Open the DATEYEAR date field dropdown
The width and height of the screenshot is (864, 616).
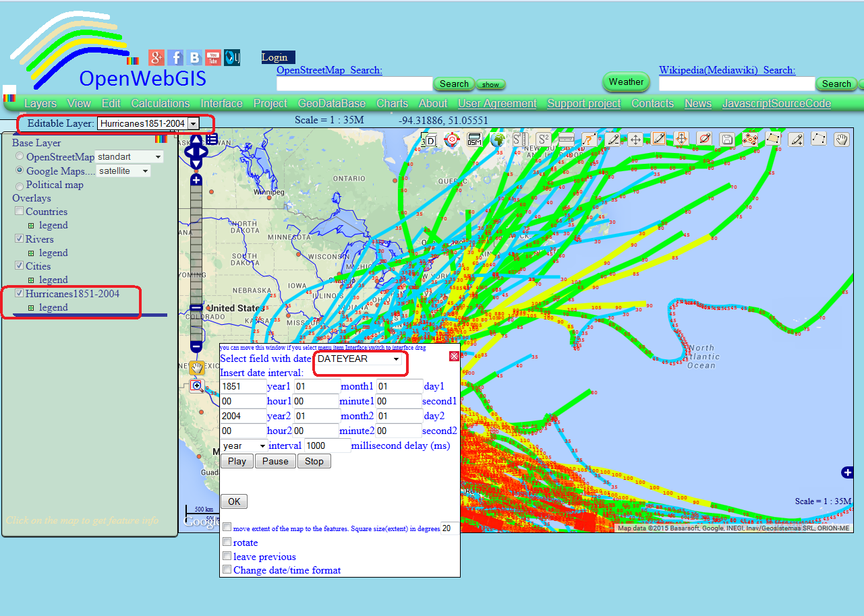[358, 359]
